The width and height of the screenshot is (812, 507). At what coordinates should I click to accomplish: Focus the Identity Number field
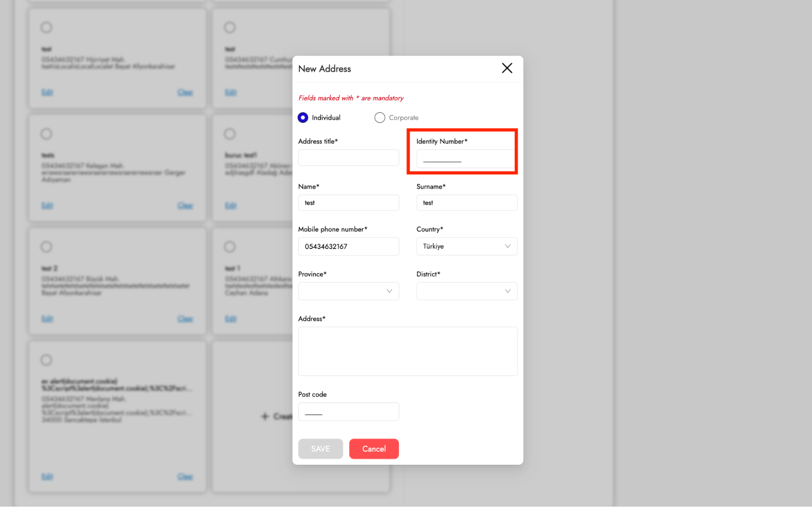[465, 159]
